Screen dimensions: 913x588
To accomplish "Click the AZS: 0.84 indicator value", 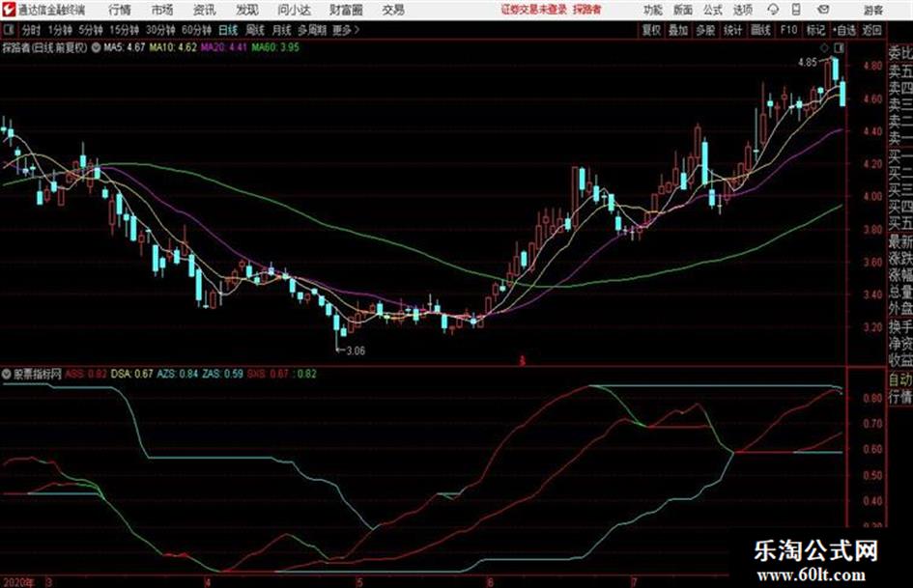I will coord(178,374).
